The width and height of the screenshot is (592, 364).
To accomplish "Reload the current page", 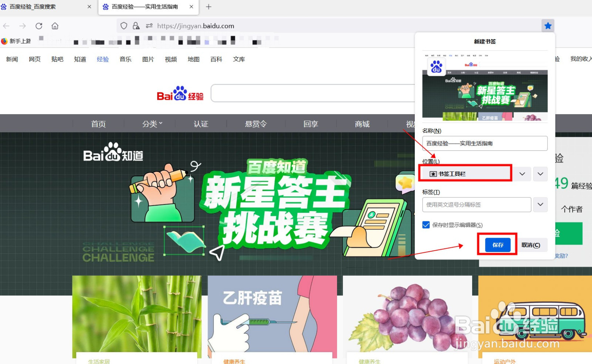I will point(39,26).
